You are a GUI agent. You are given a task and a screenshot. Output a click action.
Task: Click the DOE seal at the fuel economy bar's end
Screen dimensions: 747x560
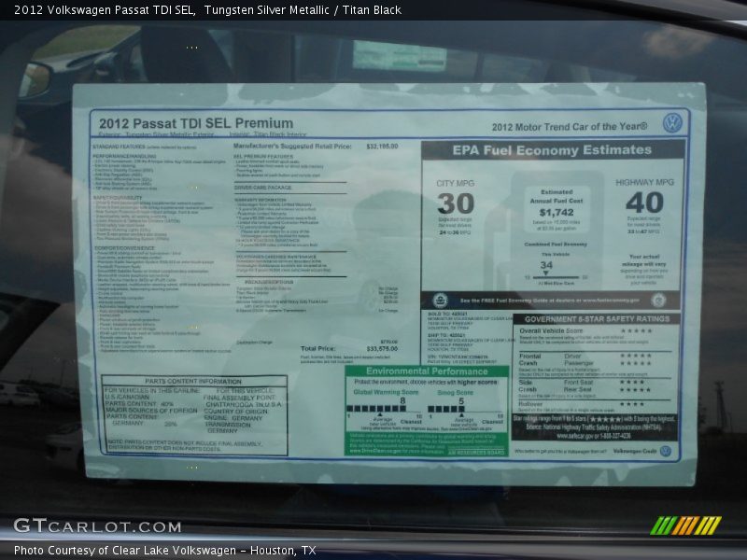pyautogui.click(x=658, y=300)
